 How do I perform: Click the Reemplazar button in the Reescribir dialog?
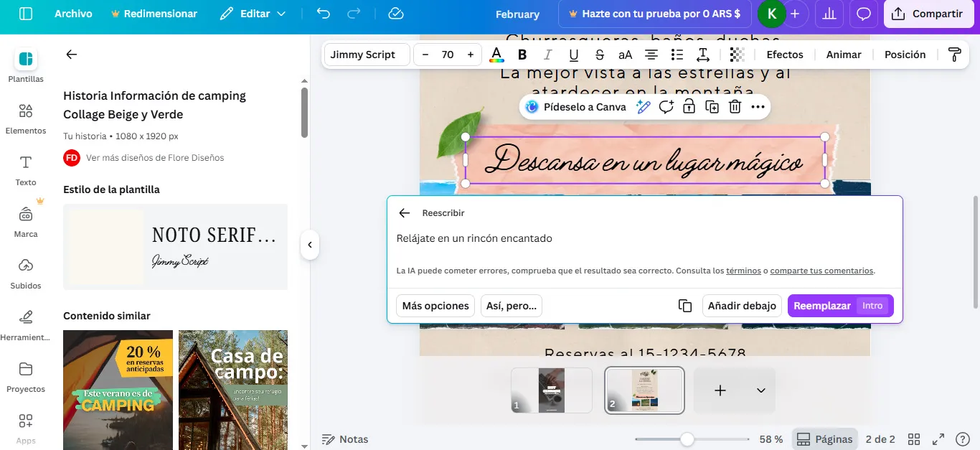point(824,305)
